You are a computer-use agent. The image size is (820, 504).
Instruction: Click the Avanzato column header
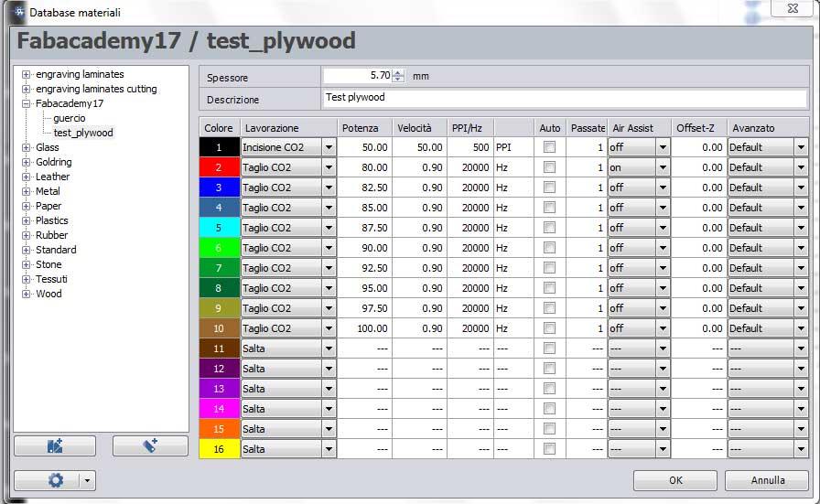click(x=768, y=128)
